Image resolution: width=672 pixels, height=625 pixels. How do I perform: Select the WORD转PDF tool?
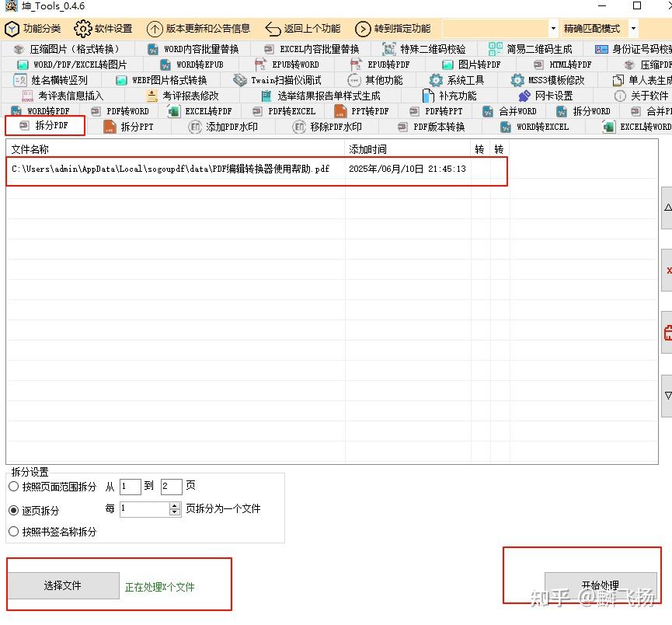[47, 110]
